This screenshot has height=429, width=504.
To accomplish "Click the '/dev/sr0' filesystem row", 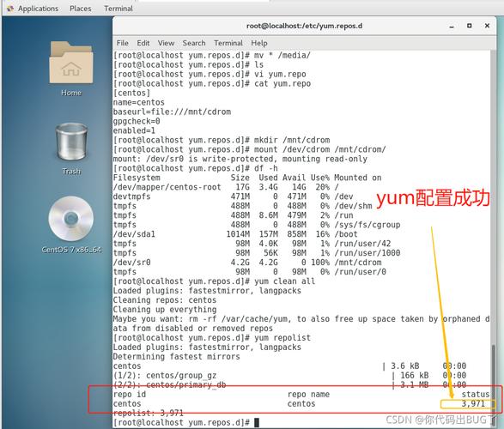I will tap(247, 263).
